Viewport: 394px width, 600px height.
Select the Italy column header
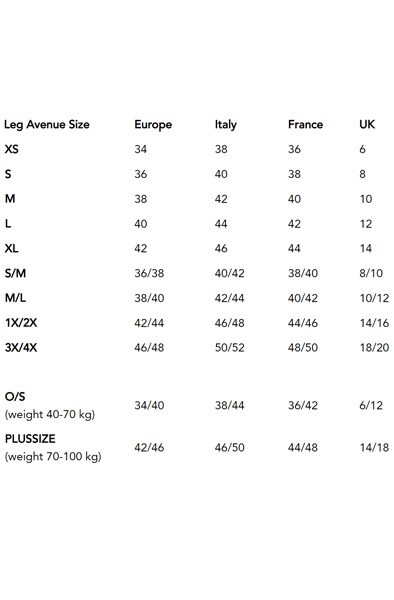[226, 125]
